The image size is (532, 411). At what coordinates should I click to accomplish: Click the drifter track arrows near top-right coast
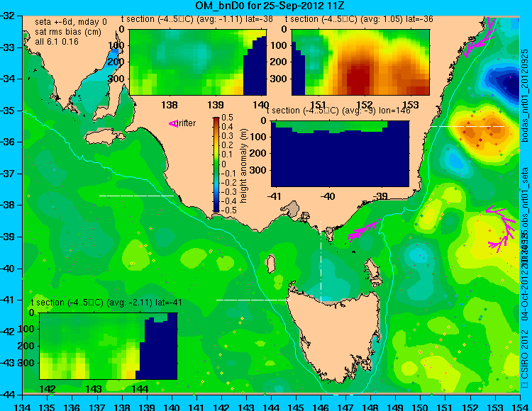(x=479, y=38)
